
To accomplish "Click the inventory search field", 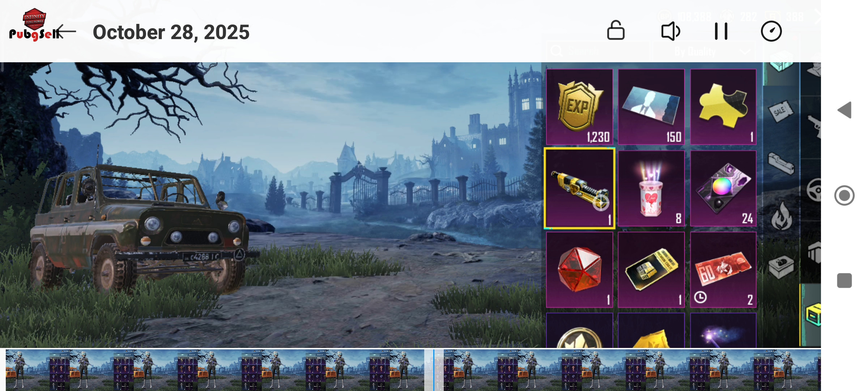I will point(597,51).
